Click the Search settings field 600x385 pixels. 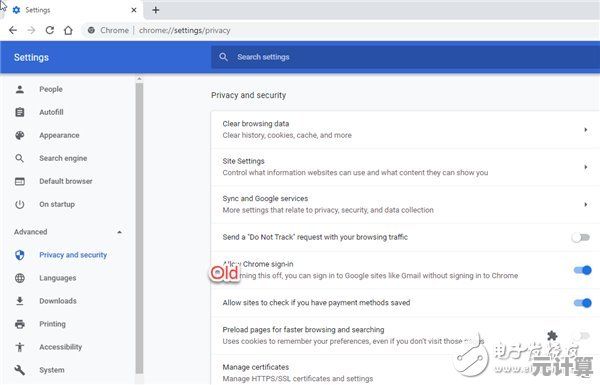point(405,57)
